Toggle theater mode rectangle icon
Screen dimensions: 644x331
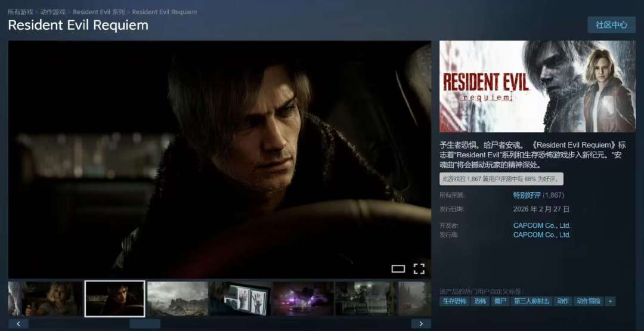398,269
